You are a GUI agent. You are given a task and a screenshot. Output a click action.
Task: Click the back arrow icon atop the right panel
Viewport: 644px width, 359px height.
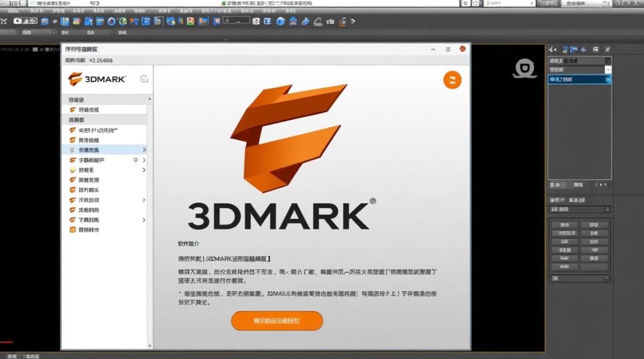pyautogui.click(x=552, y=50)
